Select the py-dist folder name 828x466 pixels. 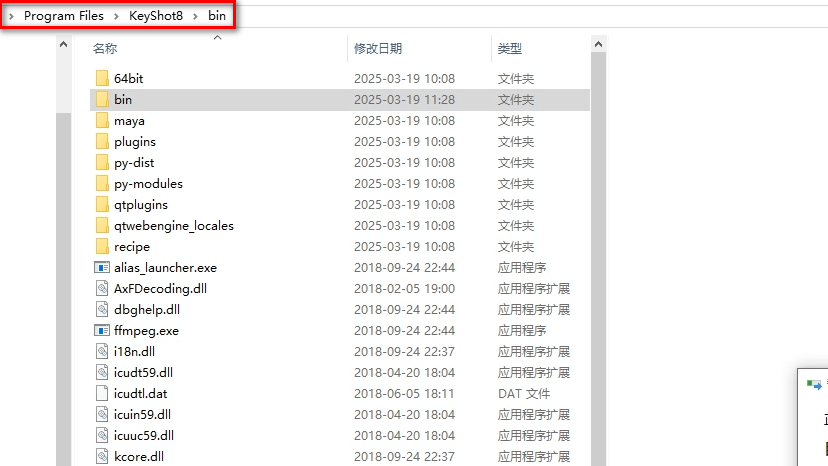pyautogui.click(x=134, y=163)
